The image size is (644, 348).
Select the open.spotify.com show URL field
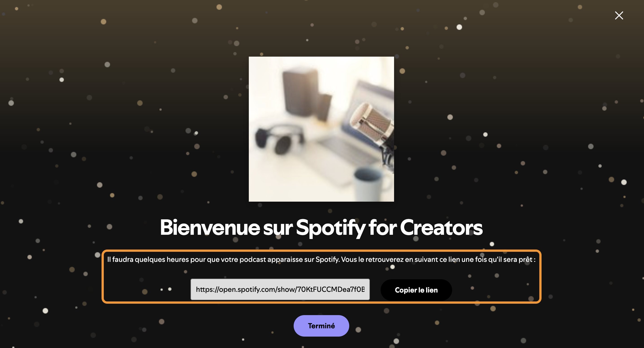(280, 289)
